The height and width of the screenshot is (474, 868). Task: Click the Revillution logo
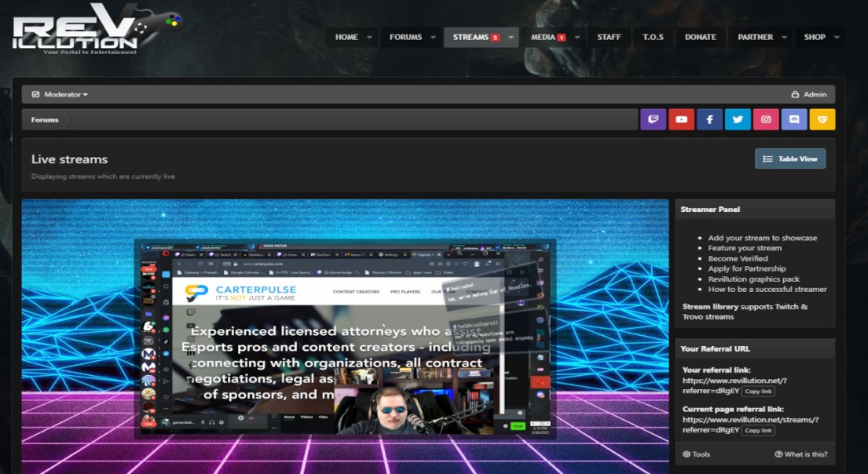pos(97,29)
